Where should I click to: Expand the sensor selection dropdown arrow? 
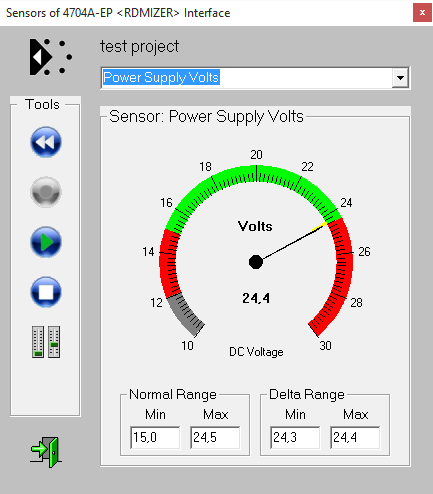(400, 78)
